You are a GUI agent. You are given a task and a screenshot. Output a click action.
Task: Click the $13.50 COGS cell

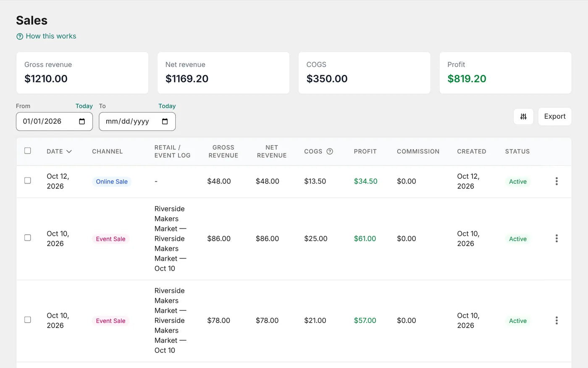(x=315, y=181)
